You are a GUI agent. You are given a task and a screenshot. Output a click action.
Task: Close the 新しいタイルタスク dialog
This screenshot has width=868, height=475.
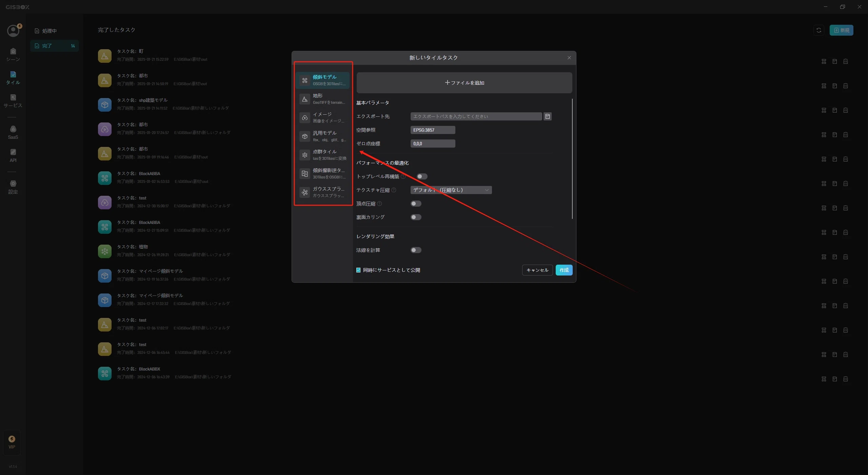pyautogui.click(x=569, y=58)
